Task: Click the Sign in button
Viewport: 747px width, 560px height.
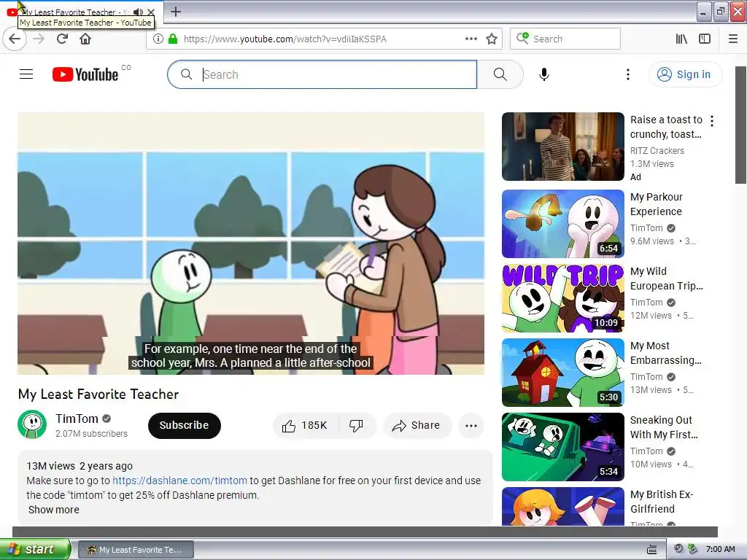Action: [686, 74]
